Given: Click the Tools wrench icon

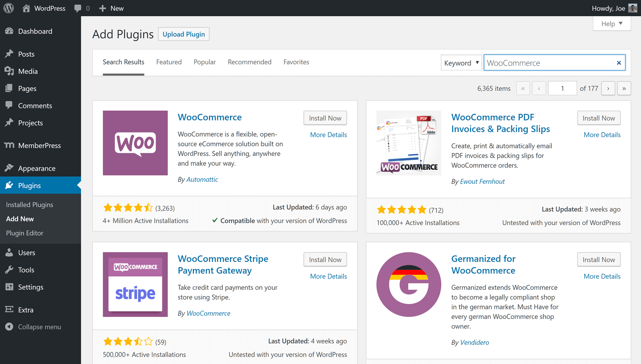Looking at the screenshot, I should point(9,270).
